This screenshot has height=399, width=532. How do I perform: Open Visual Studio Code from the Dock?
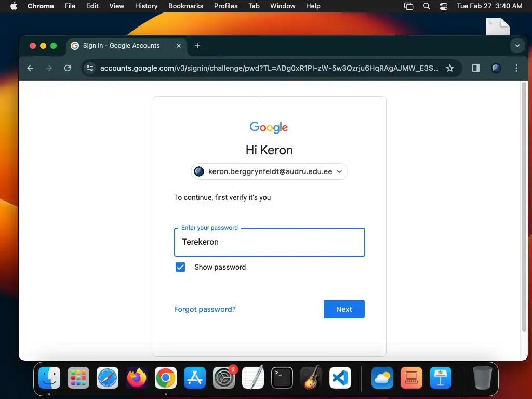(340, 378)
